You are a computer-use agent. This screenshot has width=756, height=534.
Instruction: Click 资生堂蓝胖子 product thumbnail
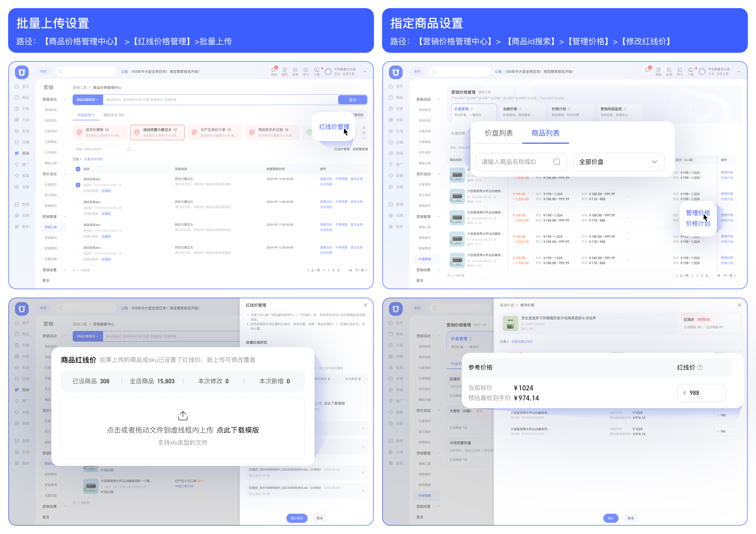(510, 323)
